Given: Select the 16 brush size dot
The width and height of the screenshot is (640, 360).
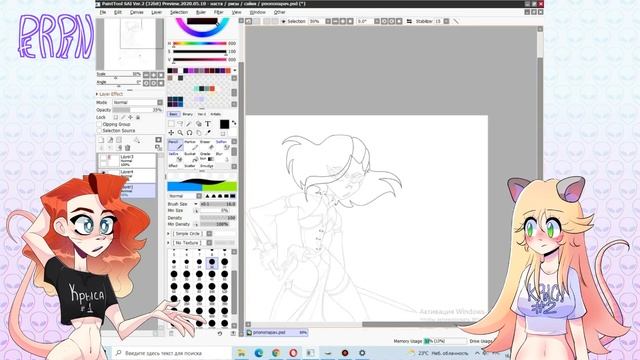Looking at the screenshot, I should coord(212,262).
